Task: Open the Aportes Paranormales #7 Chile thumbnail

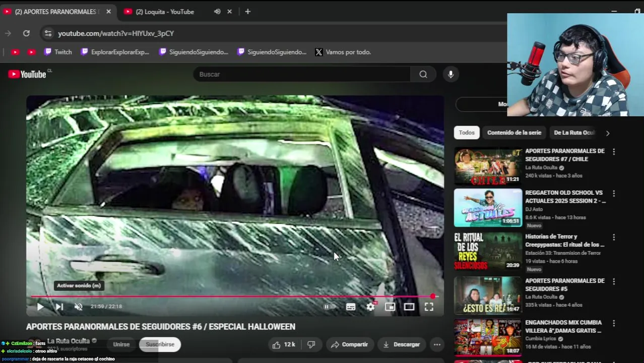Action: 488,166
